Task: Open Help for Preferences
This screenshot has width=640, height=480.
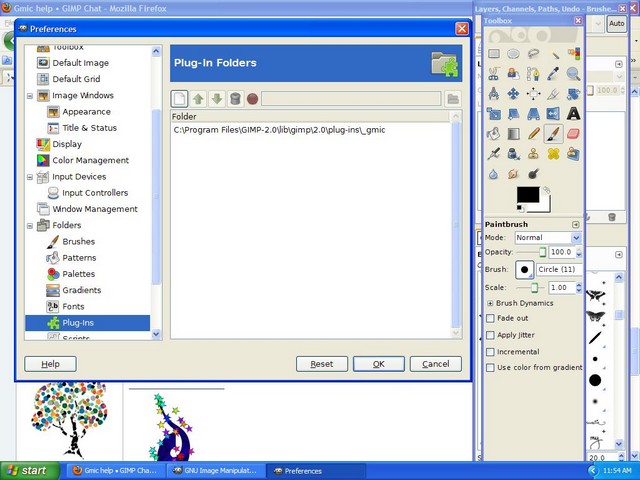Action: pyautogui.click(x=50, y=364)
